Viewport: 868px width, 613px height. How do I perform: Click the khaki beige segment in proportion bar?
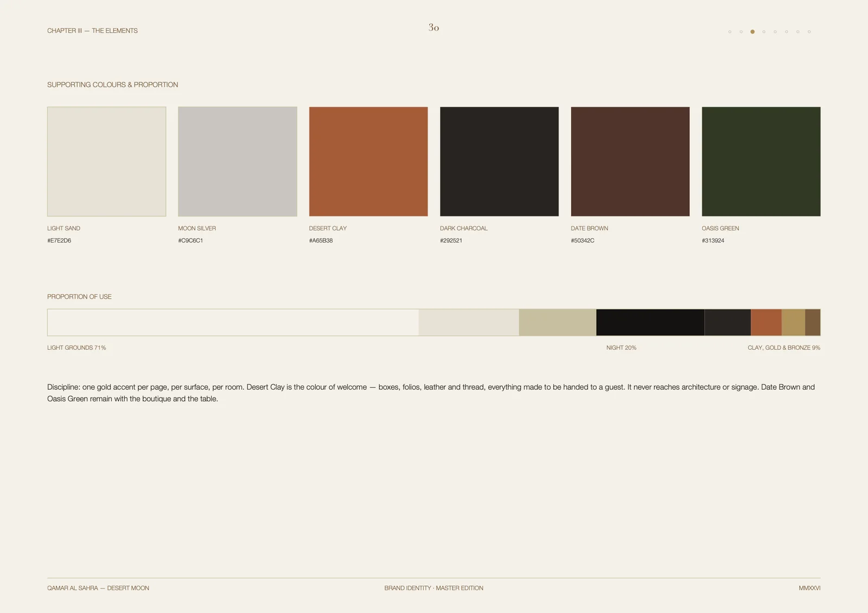pyautogui.click(x=558, y=322)
